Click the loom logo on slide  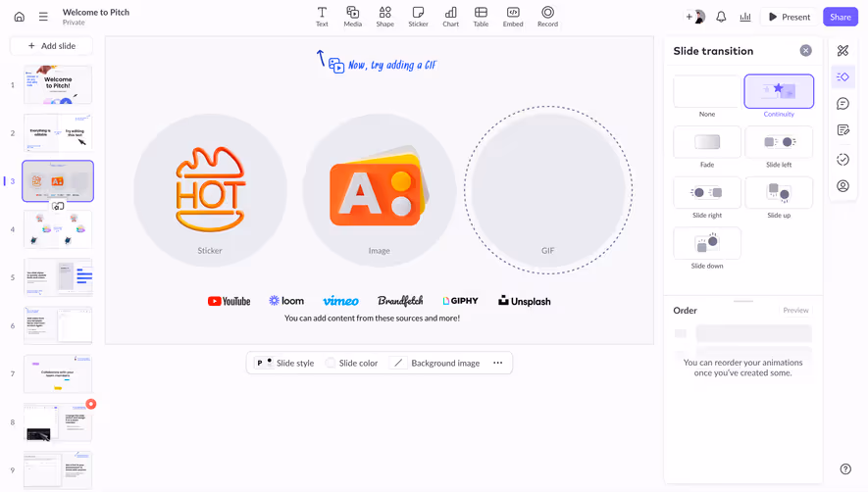click(286, 301)
